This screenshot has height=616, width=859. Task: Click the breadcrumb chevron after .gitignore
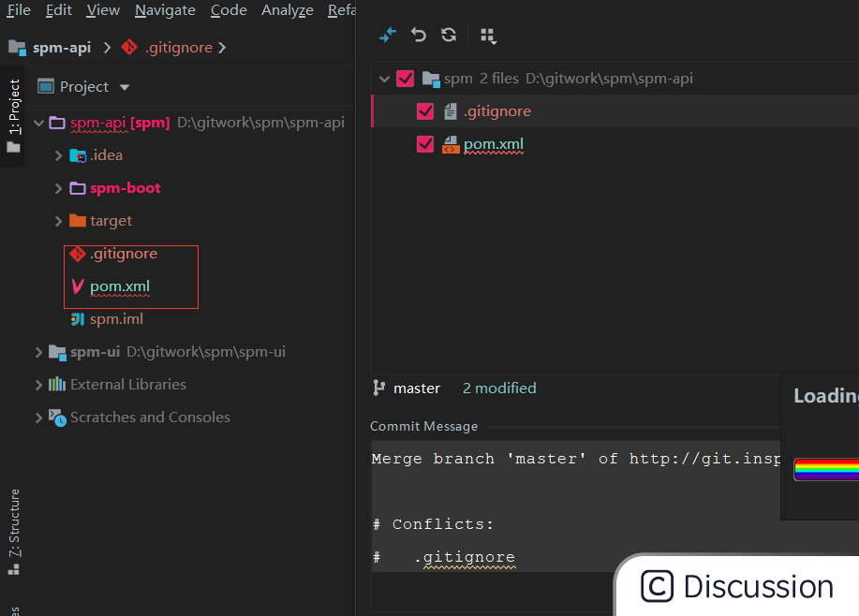point(222,48)
